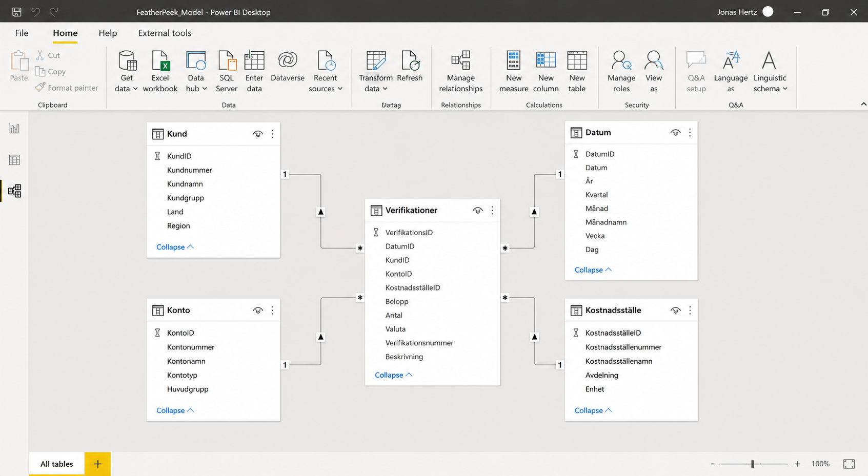Toggle visibility of the Kund table

(x=258, y=134)
